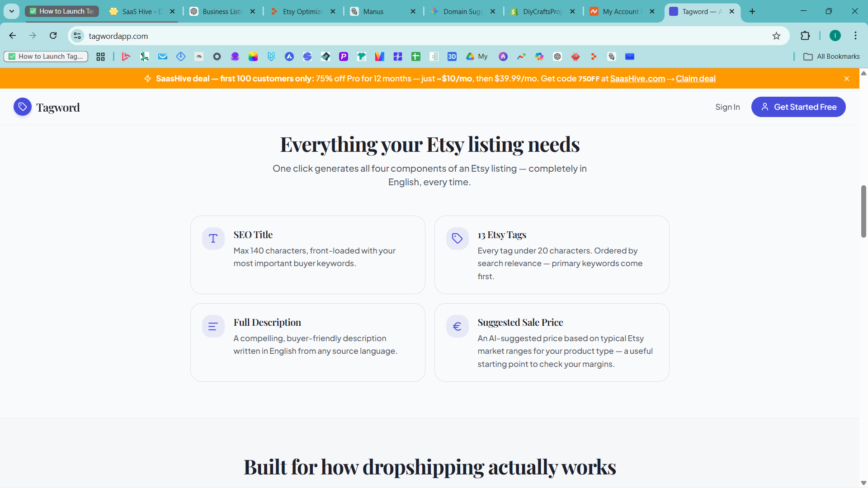Viewport: 868px width, 488px height.
Task: Open the Extensions puzzle icon
Action: point(805,36)
